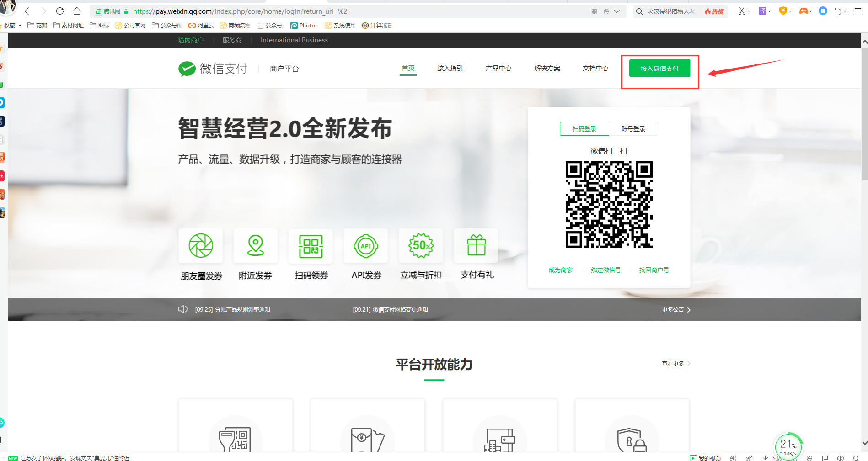
Task: Click the green 接入微信支付 button
Action: pyautogui.click(x=659, y=68)
